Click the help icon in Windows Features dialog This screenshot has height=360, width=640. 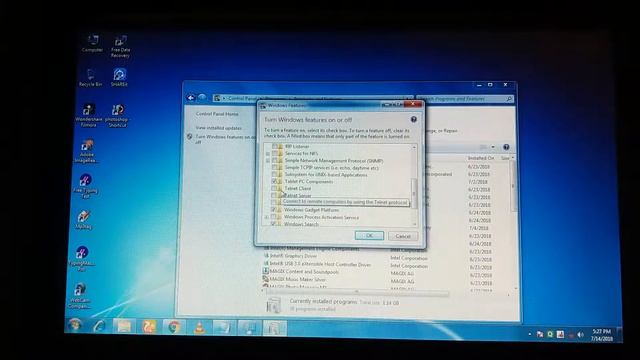coord(413,119)
